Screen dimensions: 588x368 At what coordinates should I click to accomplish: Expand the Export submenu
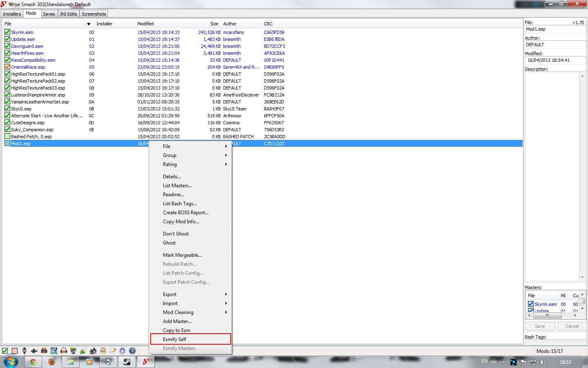pos(191,294)
